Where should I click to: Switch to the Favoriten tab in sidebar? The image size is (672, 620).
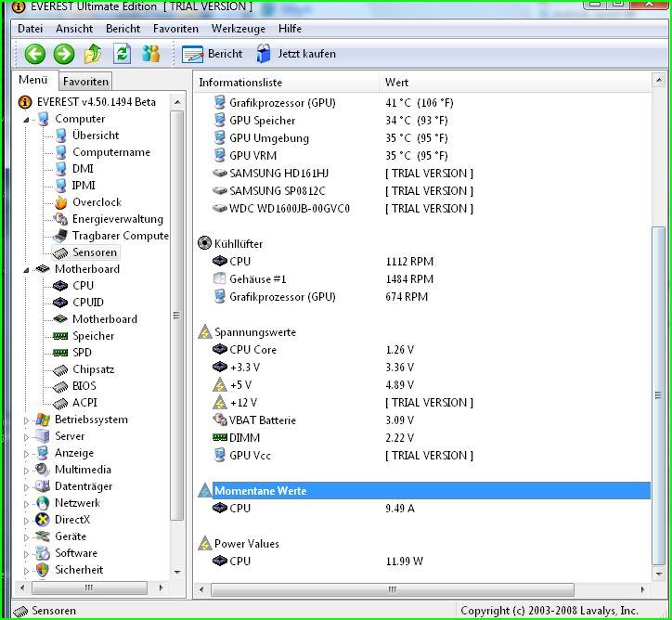coord(85,81)
